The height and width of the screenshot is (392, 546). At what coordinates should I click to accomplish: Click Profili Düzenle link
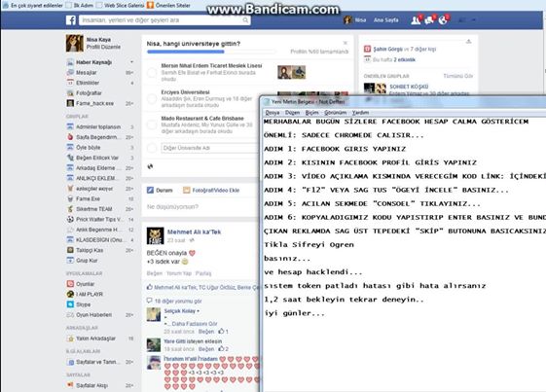(103, 47)
